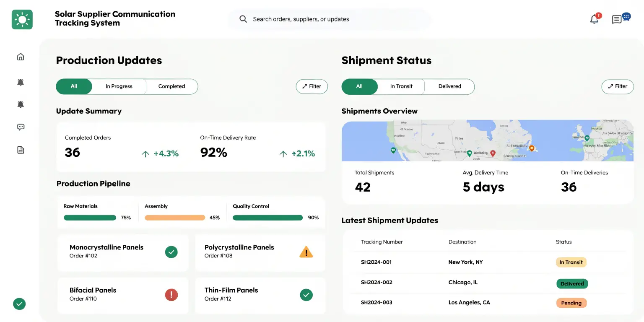Click the Assembly progress bar at 45%
This screenshot has width=644, height=322.
174,217
